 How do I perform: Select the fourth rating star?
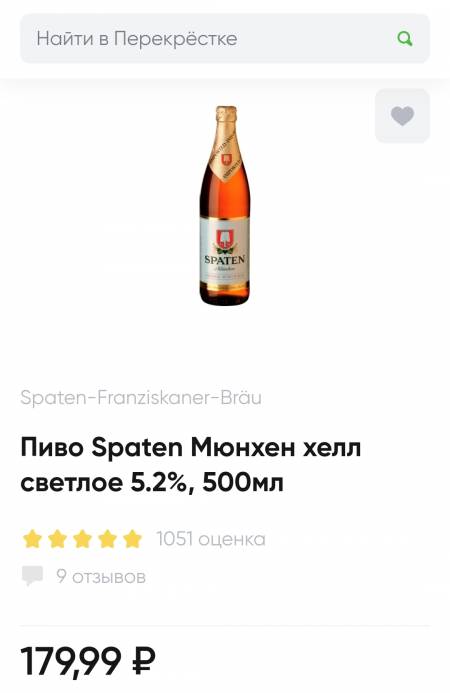pyautogui.click(x=107, y=540)
